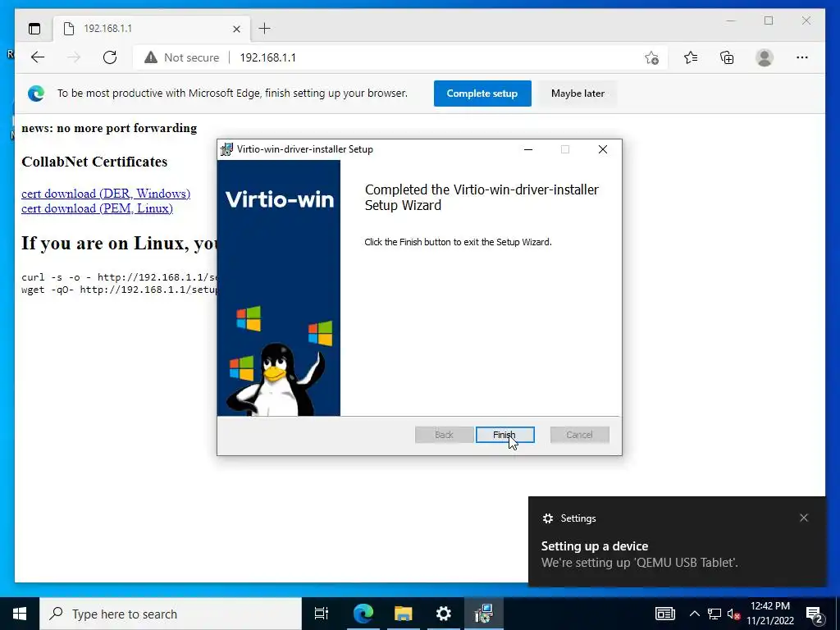This screenshot has height=630, width=840.
Task: Open Edge Settings and more menu
Action: (802, 57)
